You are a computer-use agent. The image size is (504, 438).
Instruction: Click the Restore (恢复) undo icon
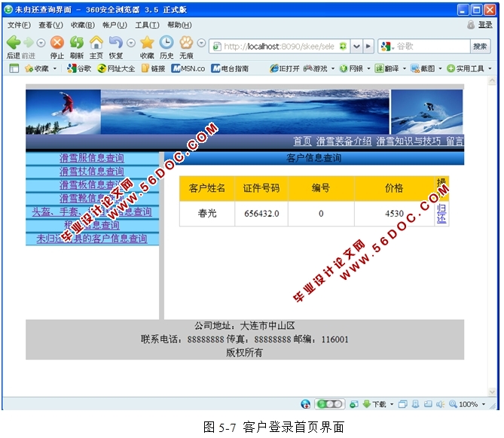click(116, 42)
